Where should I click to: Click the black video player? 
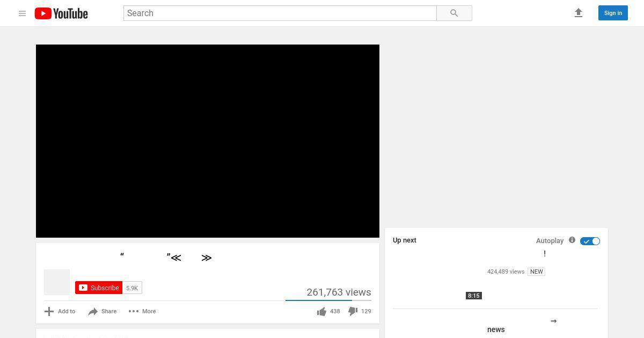[x=208, y=141]
